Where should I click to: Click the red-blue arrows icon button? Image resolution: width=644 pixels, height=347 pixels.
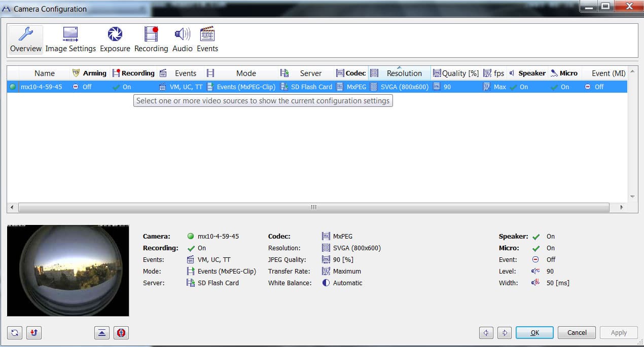(34, 333)
